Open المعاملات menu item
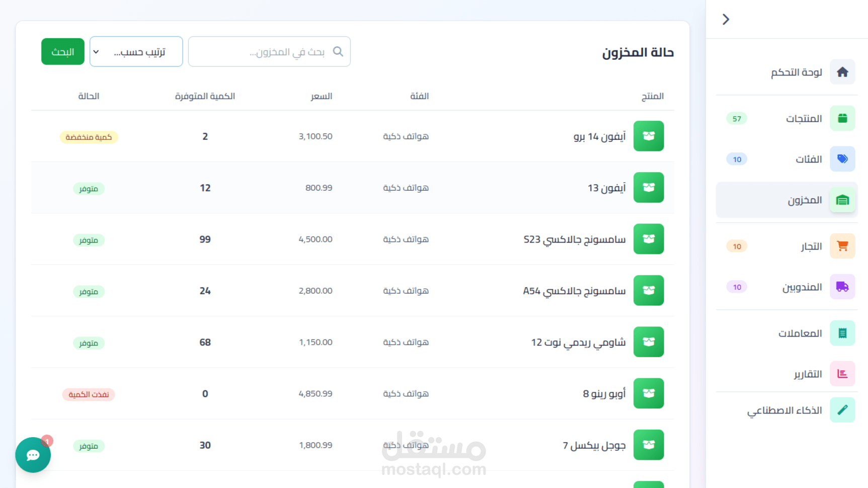 [x=787, y=333]
